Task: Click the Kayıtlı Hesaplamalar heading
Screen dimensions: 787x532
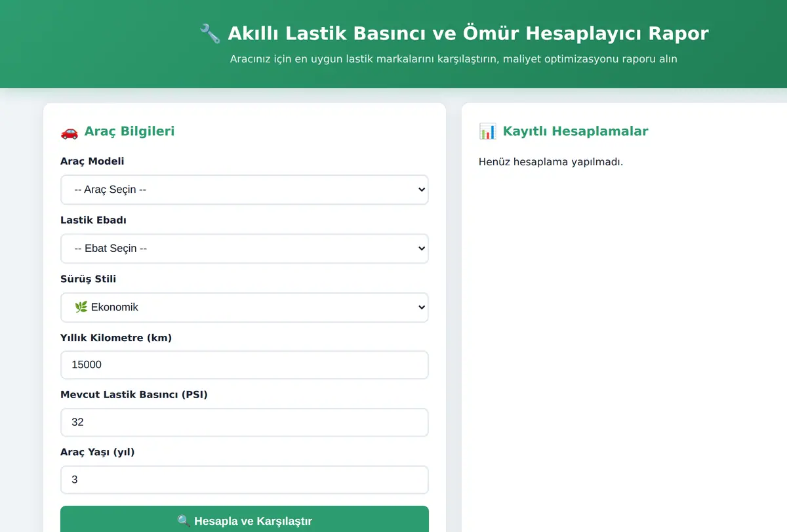Action: click(x=575, y=131)
